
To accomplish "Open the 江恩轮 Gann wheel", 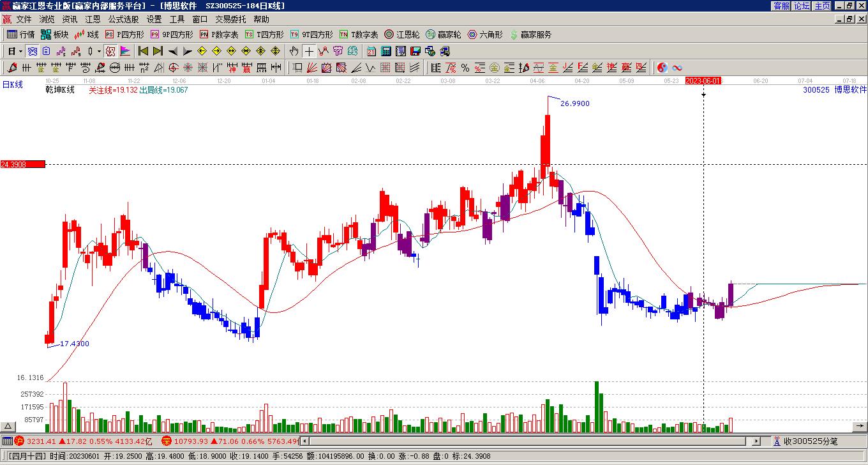I will pos(402,34).
